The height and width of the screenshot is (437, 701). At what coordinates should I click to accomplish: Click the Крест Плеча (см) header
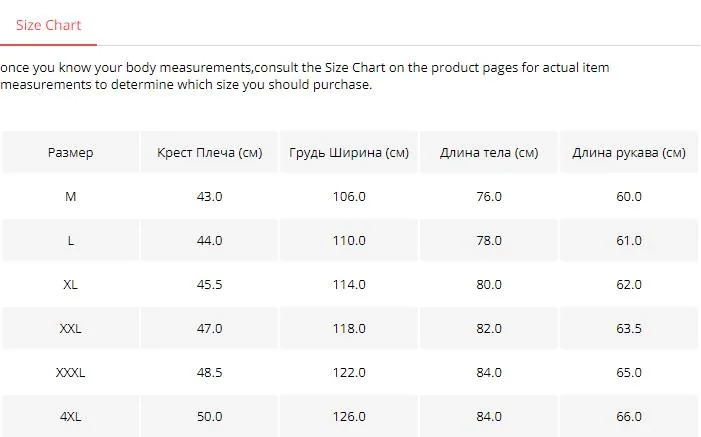click(210, 153)
